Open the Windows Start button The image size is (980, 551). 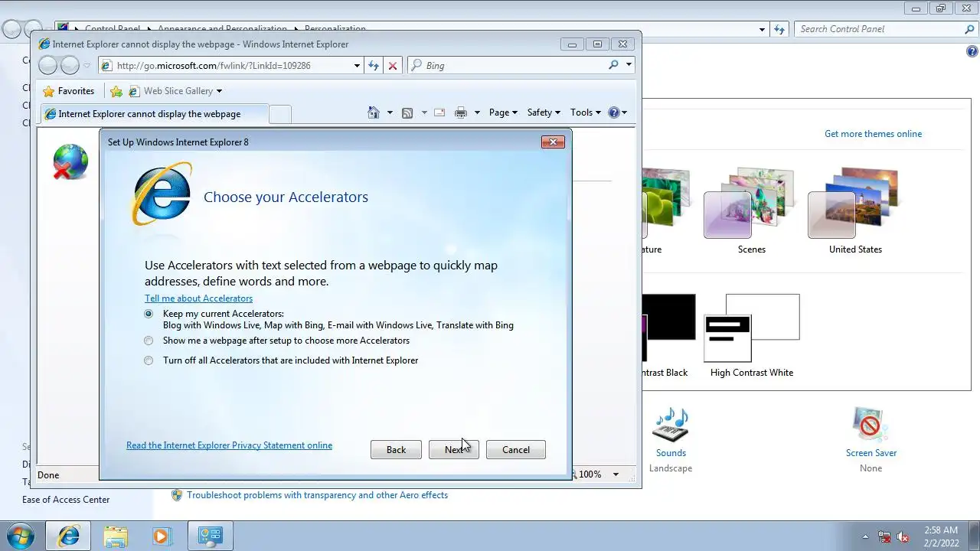pos(20,536)
